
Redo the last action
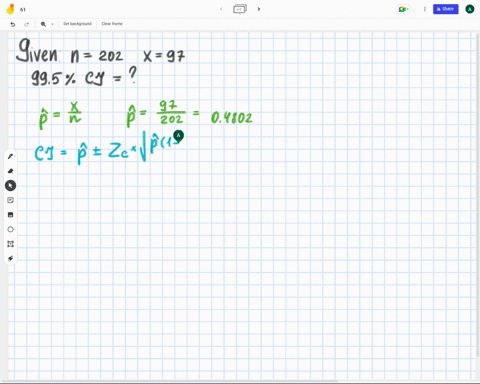coord(26,24)
